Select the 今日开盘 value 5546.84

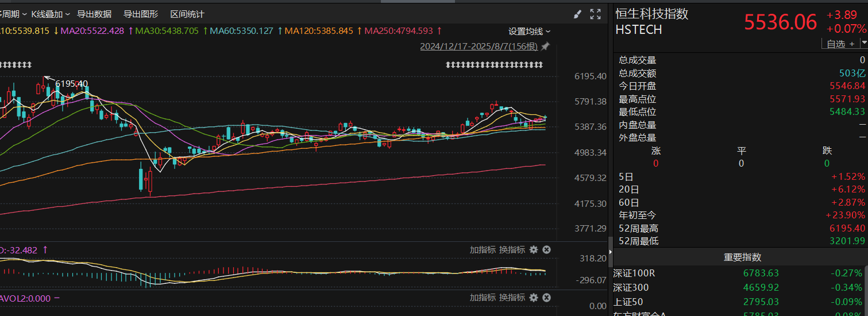click(847, 86)
